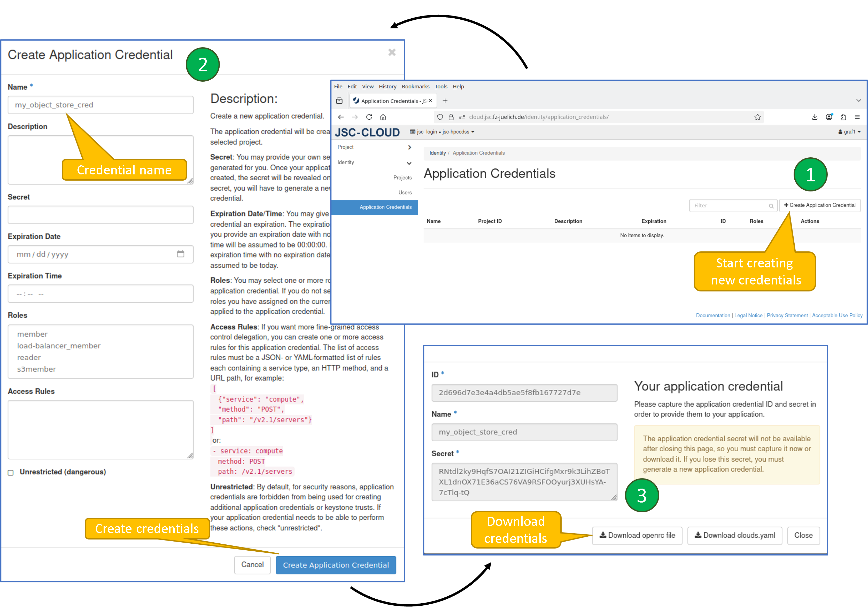
Task: Reload the page with the refresh icon
Action: click(369, 117)
